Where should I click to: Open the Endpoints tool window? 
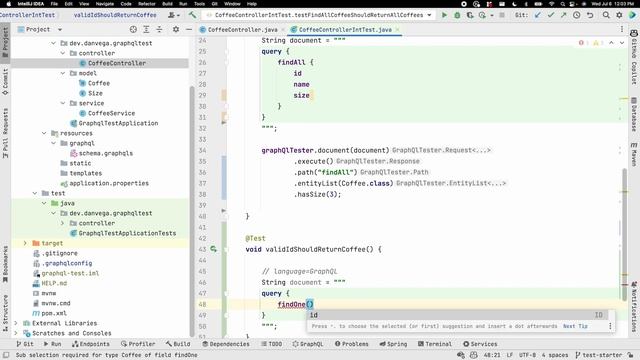[x=91, y=344]
